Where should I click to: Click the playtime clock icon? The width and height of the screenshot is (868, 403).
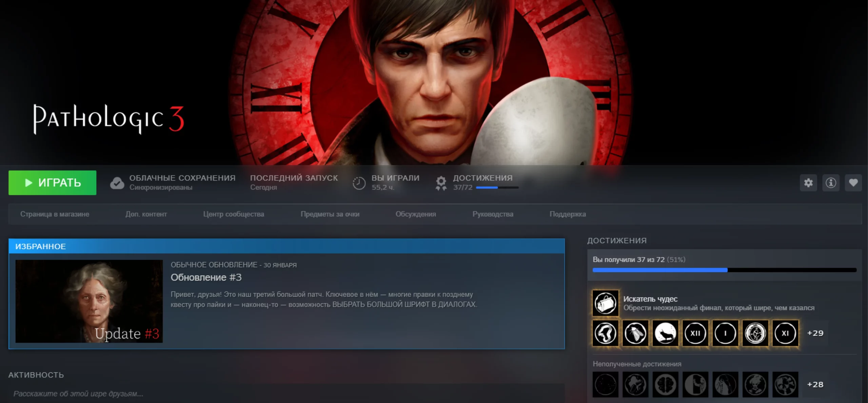(x=359, y=183)
